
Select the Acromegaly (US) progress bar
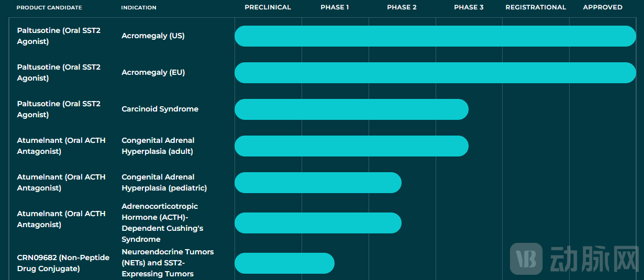pos(435,36)
